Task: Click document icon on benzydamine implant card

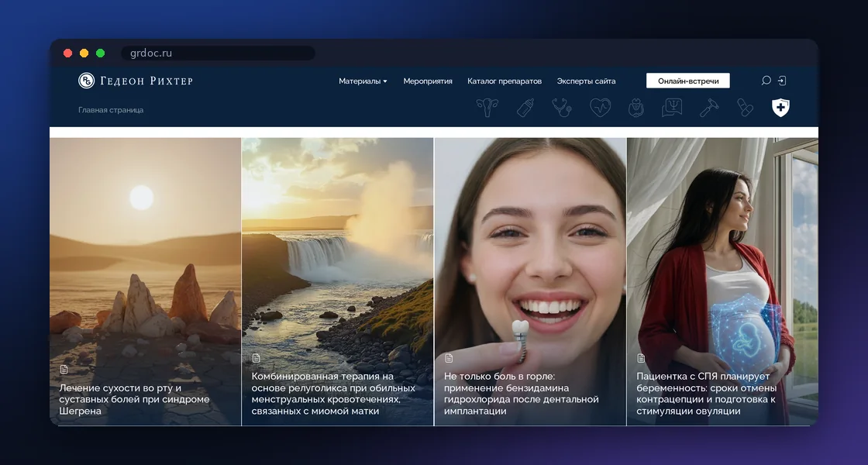Action: coord(449,358)
